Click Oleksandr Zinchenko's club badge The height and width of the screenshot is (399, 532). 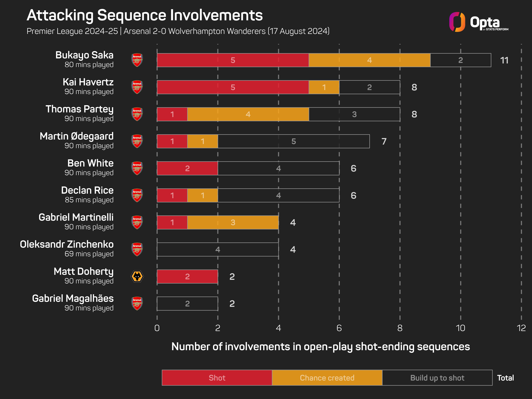[137, 249]
